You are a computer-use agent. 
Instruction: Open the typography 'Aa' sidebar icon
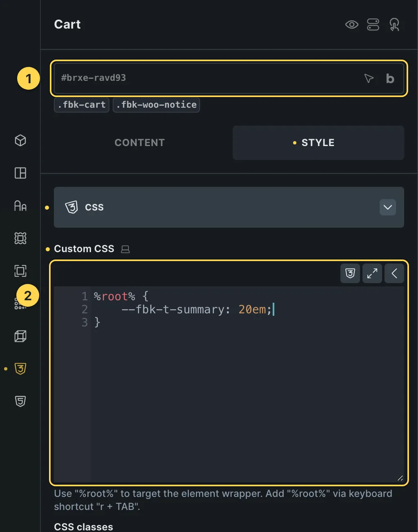20,206
